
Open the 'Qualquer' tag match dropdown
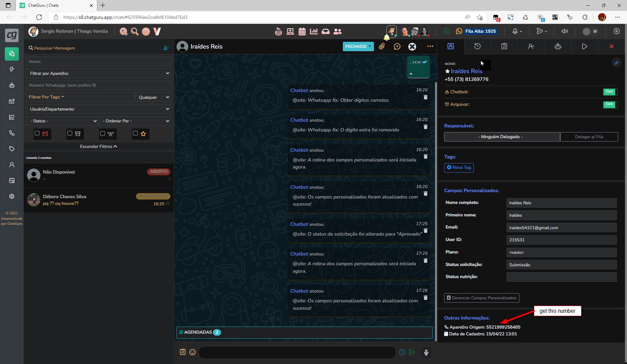153,97
